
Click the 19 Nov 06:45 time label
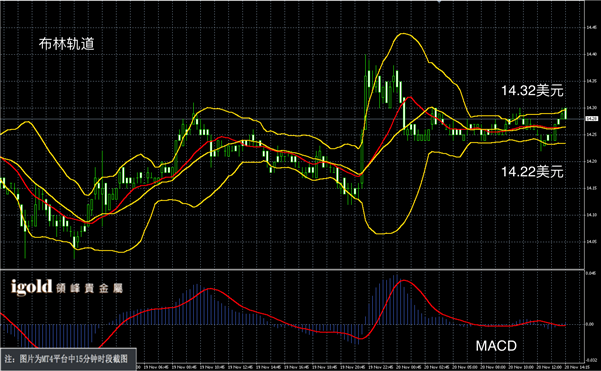[156, 367]
